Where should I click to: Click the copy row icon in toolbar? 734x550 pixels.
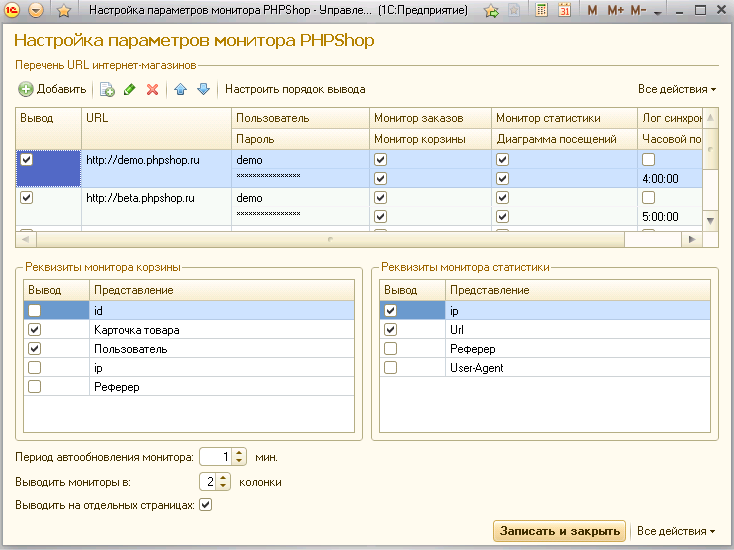107,90
